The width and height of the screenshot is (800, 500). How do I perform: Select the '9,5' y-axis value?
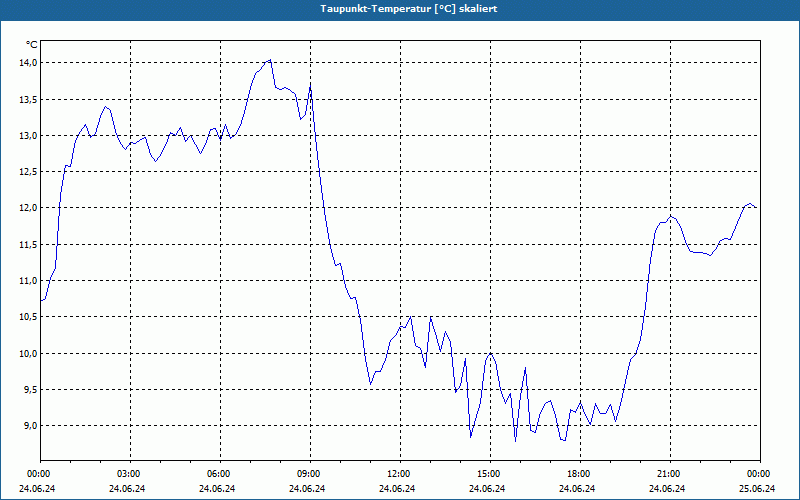point(30,390)
